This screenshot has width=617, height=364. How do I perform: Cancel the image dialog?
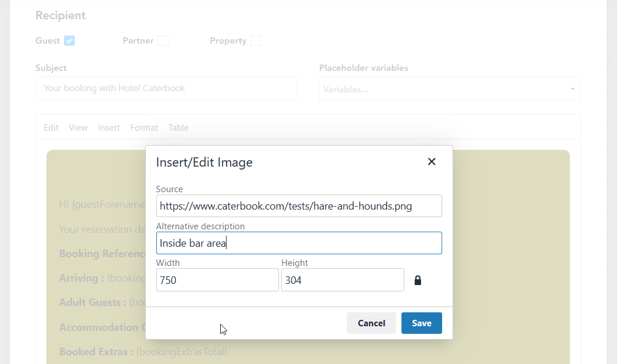[371, 323]
